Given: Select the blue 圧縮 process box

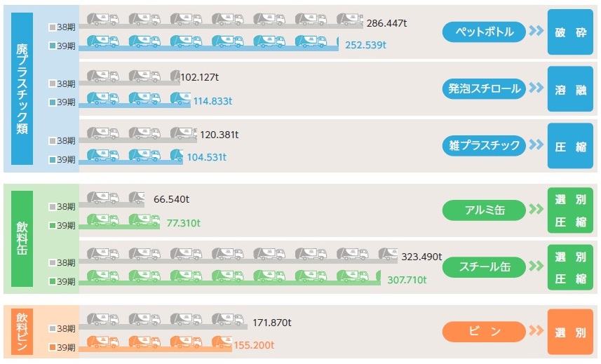Looking at the screenshot, I should [570, 146].
